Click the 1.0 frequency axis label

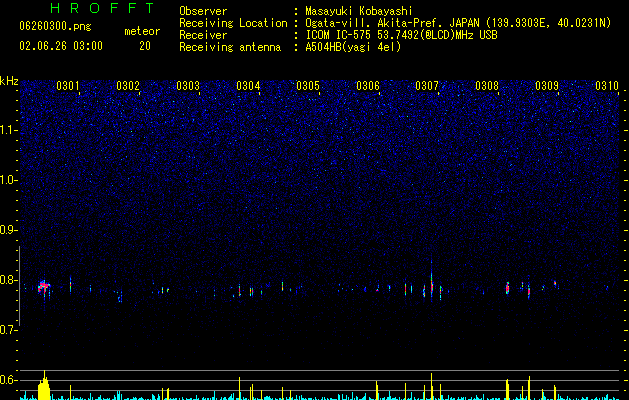tap(9, 180)
